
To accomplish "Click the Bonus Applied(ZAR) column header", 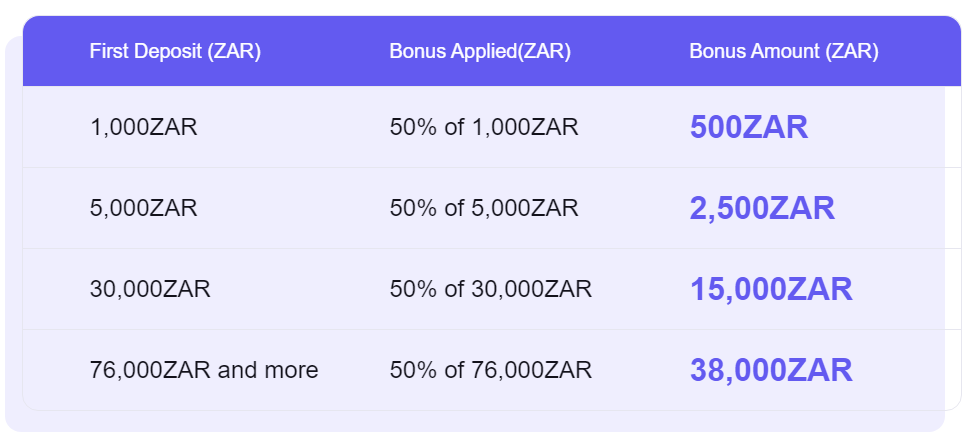I will point(480,52).
